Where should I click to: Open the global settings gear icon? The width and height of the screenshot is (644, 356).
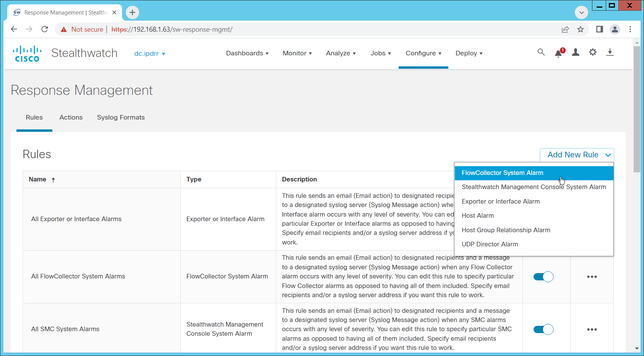click(x=593, y=52)
